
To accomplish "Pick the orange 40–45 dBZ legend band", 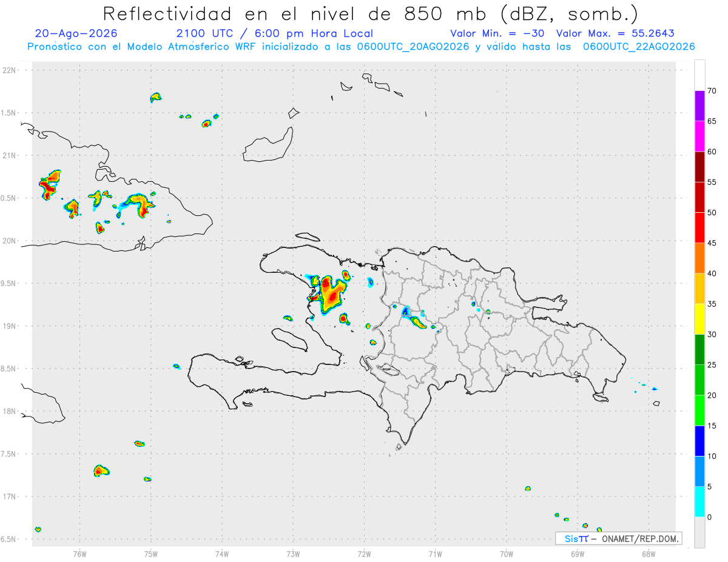I will (699, 258).
